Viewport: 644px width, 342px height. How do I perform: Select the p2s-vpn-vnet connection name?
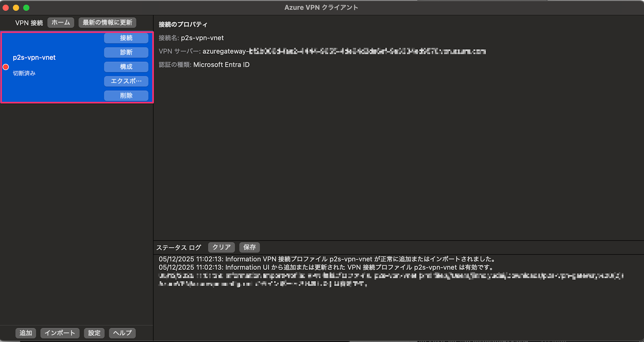pyautogui.click(x=34, y=58)
